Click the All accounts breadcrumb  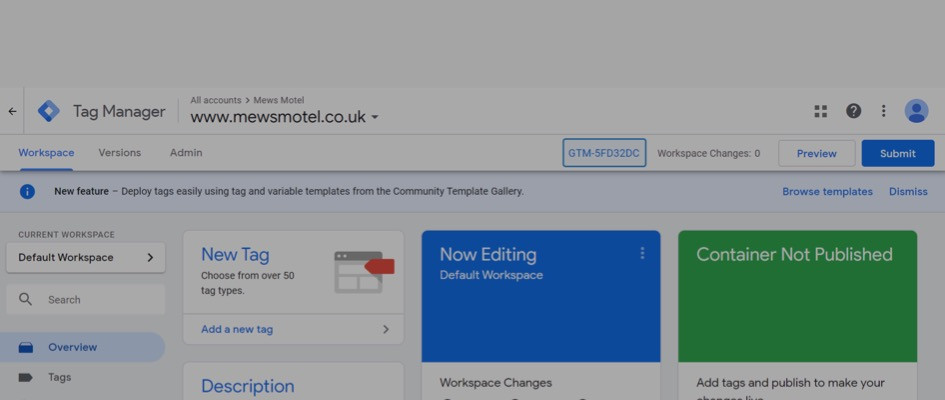click(x=216, y=101)
